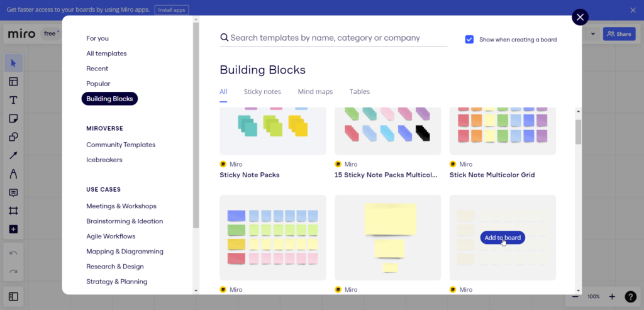The image size is (644, 310).
Task: Switch to the Sticky notes tab
Action: (x=262, y=92)
